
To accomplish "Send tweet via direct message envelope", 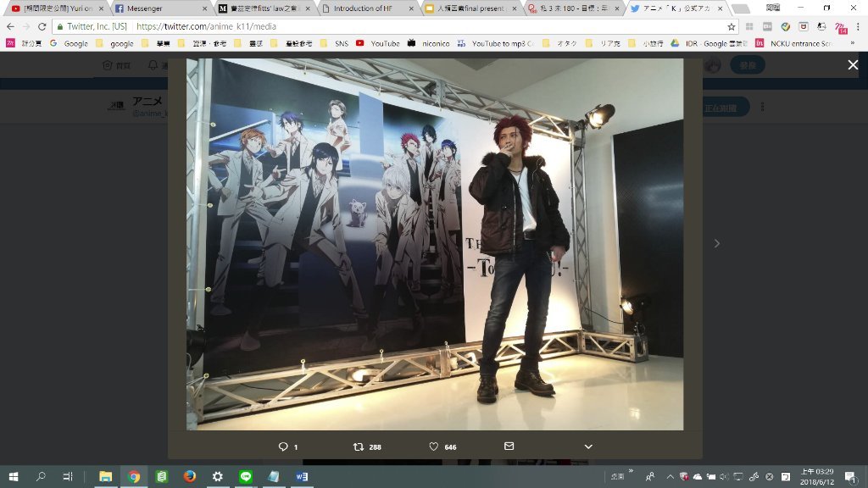I will (x=509, y=446).
